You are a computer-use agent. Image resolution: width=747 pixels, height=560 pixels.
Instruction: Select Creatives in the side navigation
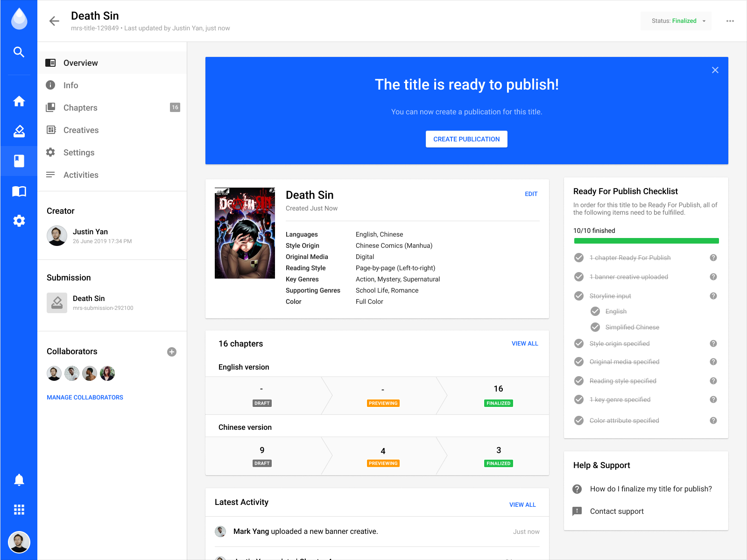pyautogui.click(x=81, y=130)
